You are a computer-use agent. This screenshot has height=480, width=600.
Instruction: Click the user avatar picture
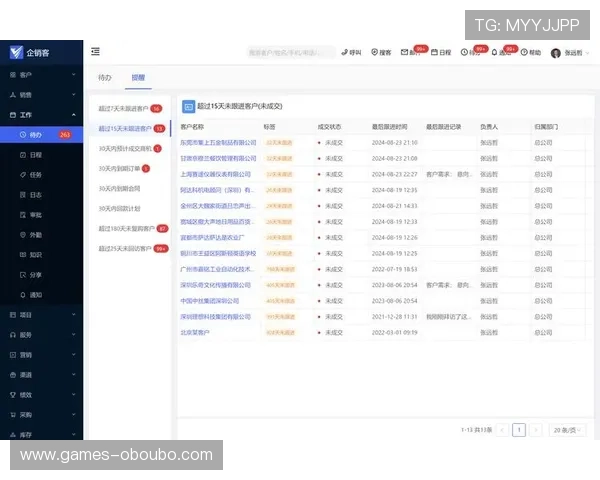click(x=556, y=53)
